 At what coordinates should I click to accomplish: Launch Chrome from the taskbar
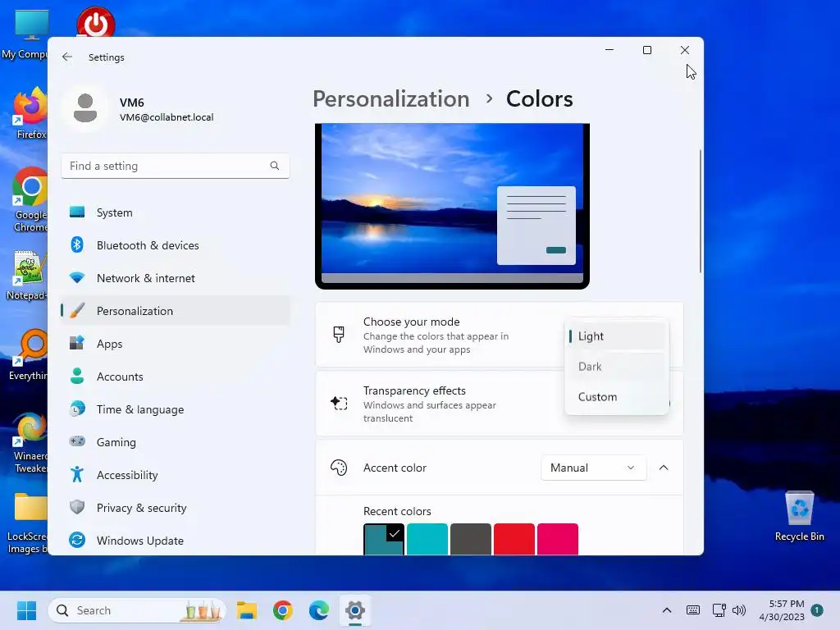click(x=283, y=610)
